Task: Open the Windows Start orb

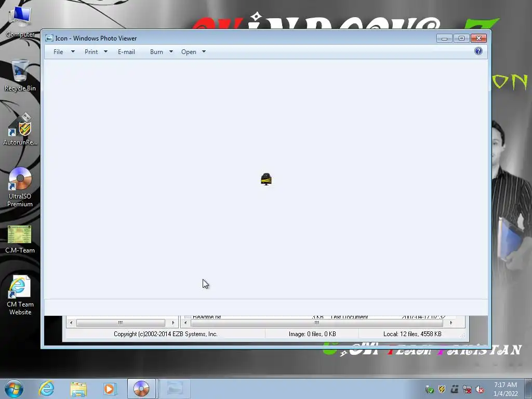Action: pos(14,389)
